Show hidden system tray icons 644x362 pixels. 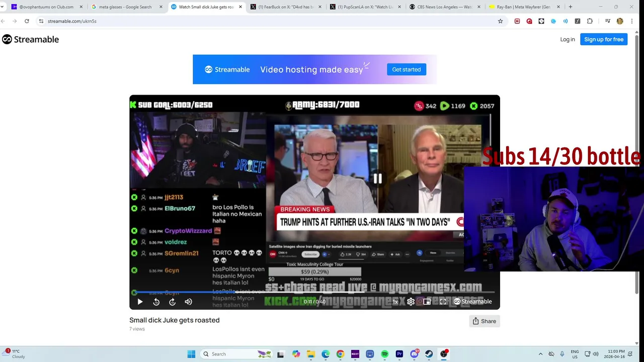[540, 354]
